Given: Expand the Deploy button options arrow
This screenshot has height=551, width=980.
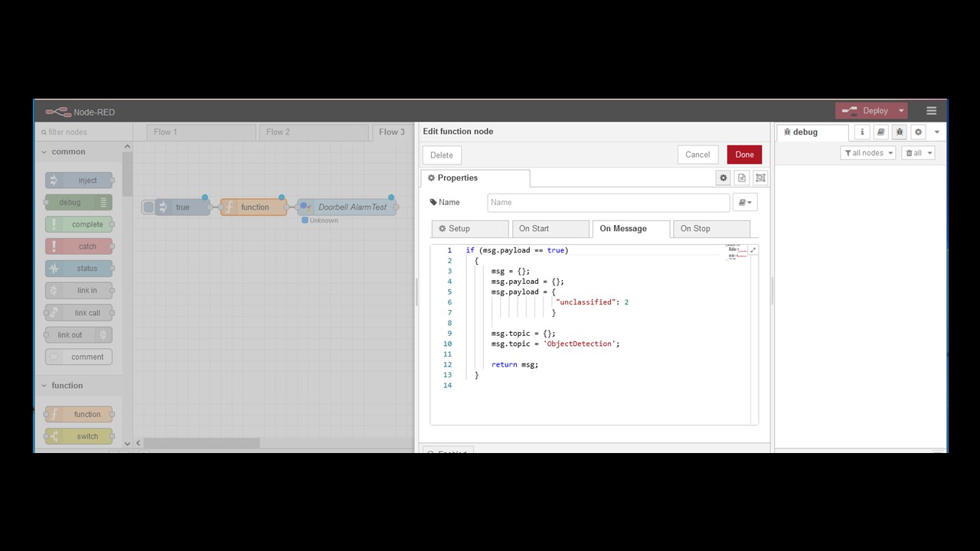Looking at the screenshot, I should (900, 110).
